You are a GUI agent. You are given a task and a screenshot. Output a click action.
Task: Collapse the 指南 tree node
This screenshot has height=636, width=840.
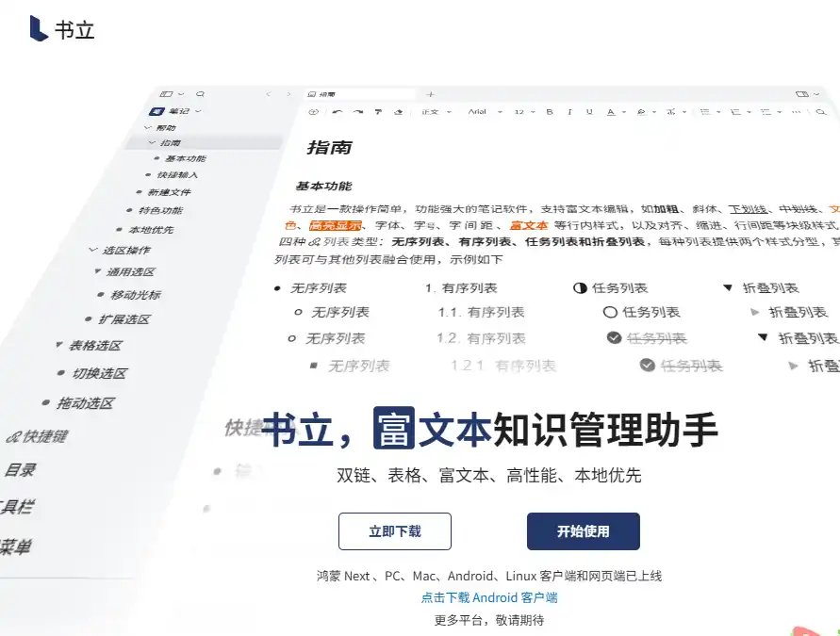click(x=152, y=142)
